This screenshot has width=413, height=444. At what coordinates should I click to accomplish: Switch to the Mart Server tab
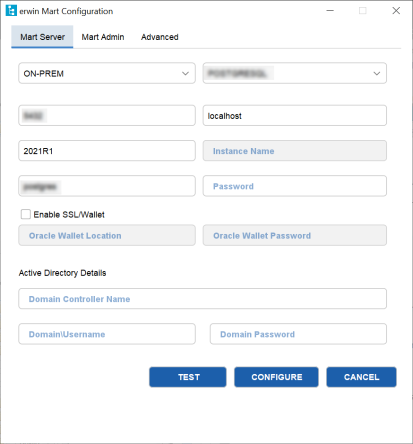(42, 37)
